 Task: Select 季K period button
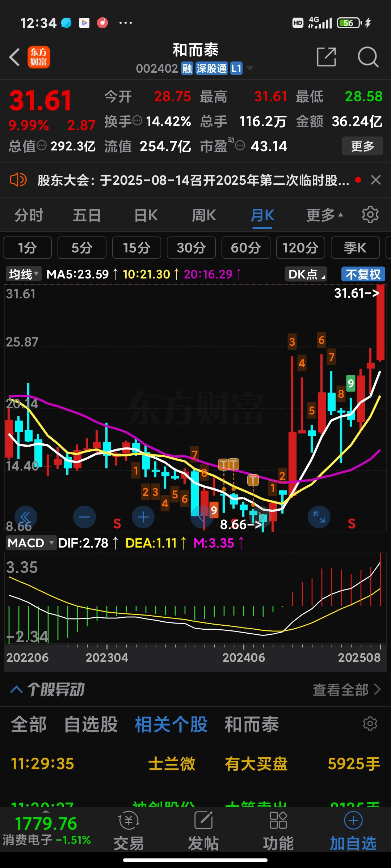click(355, 248)
